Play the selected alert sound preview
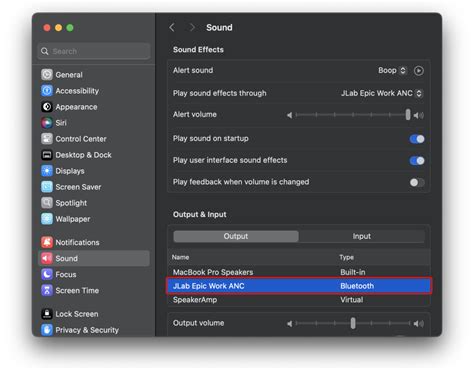The image size is (474, 370). [419, 71]
